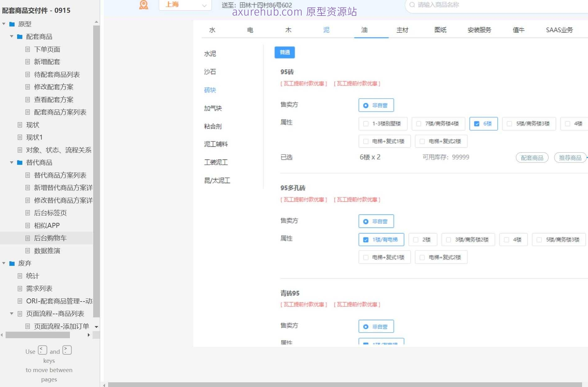The height and width of the screenshot is (387, 588).
Task: Collapse the 原型 tree node
Action: click(x=4, y=24)
